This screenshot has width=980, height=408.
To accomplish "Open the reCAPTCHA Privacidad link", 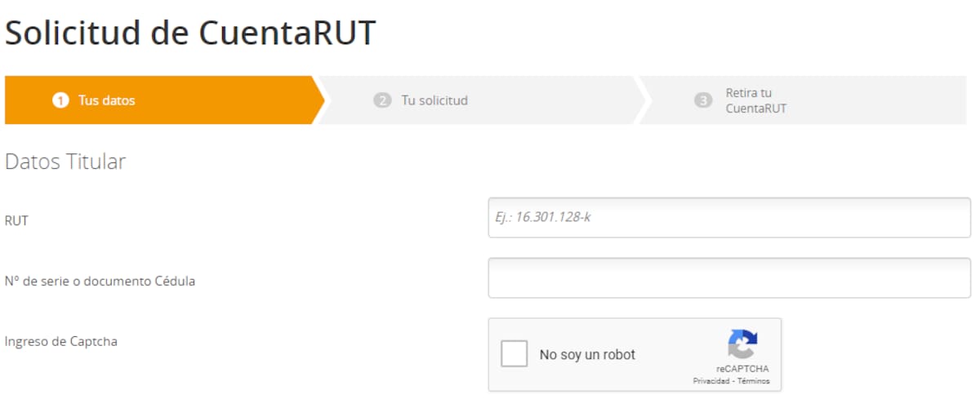I will 710,381.
